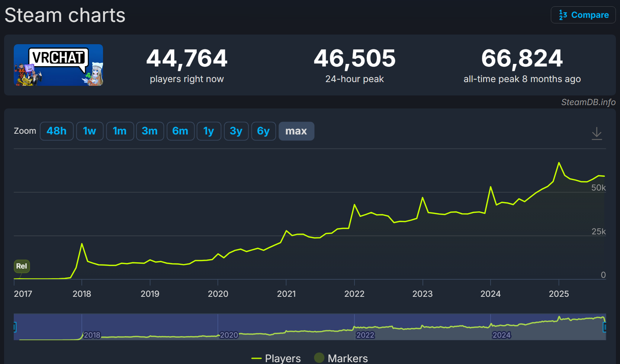Click the 46,505 24-hour peak figure
Screen dimensions: 620x364
coord(354,58)
